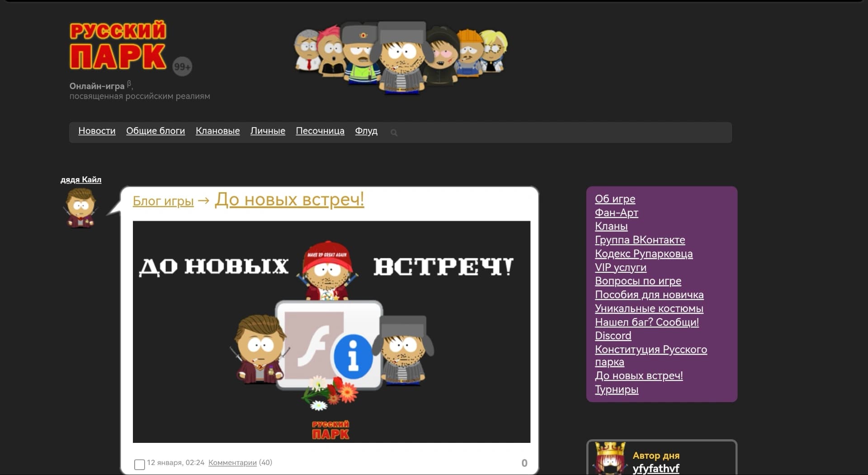Open the 99+ notifications badge
The width and height of the screenshot is (868, 475).
pyautogui.click(x=182, y=66)
